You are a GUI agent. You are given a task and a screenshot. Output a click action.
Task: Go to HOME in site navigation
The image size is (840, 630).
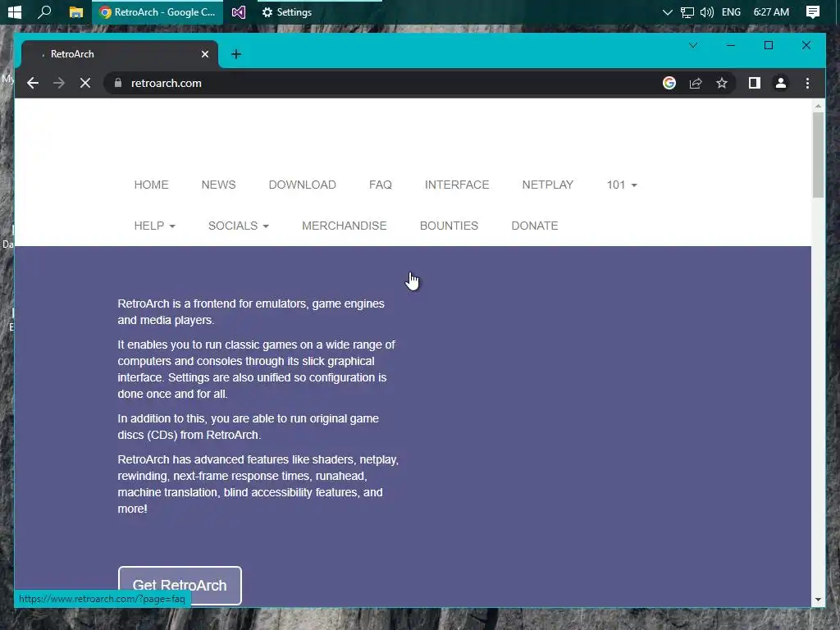tap(151, 185)
